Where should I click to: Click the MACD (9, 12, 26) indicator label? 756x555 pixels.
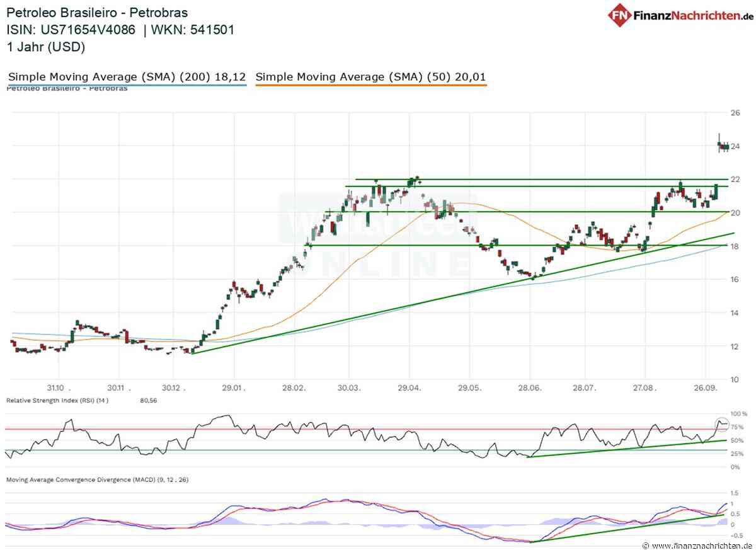click(x=97, y=479)
